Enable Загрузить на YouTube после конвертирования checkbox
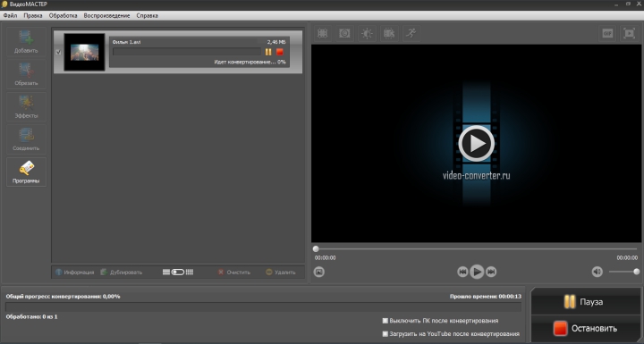Screen dimensions: 644x344 (386, 334)
